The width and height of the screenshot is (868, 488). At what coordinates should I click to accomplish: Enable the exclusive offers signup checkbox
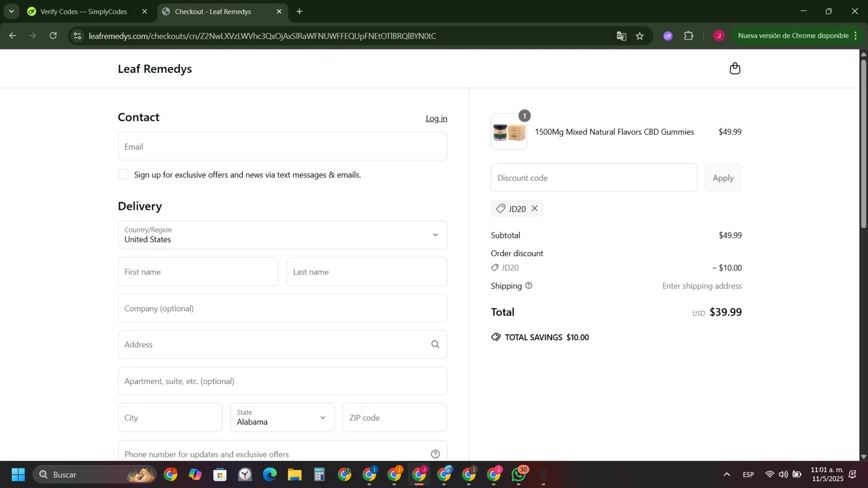coord(123,174)
